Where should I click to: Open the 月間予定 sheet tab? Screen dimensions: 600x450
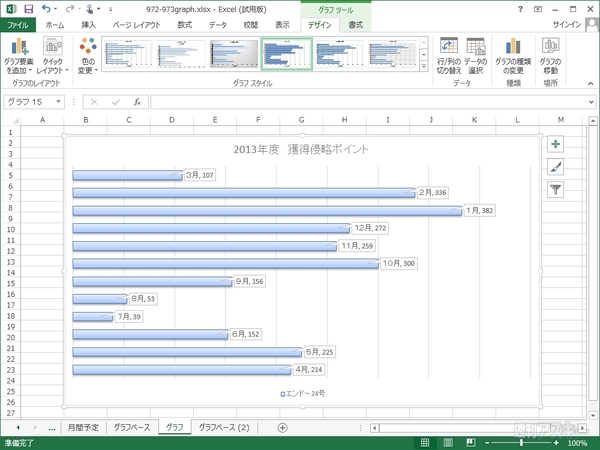(83, 427)
